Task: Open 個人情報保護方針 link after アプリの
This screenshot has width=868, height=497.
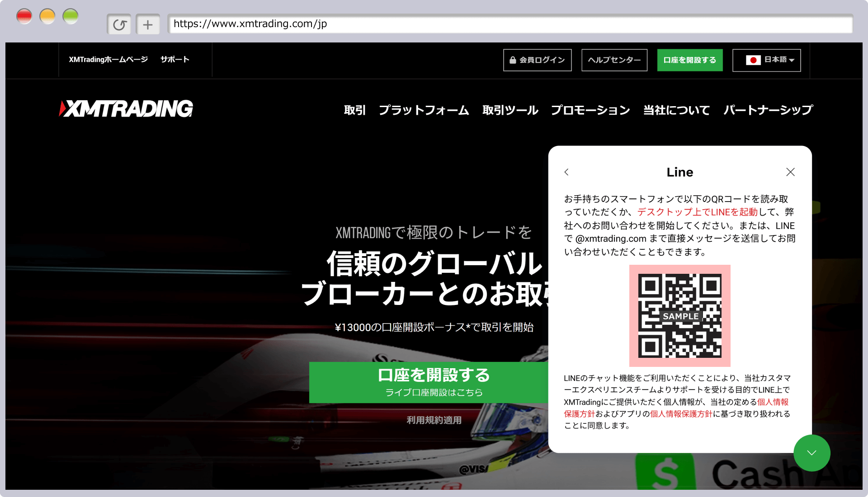Action: point(681,414)
